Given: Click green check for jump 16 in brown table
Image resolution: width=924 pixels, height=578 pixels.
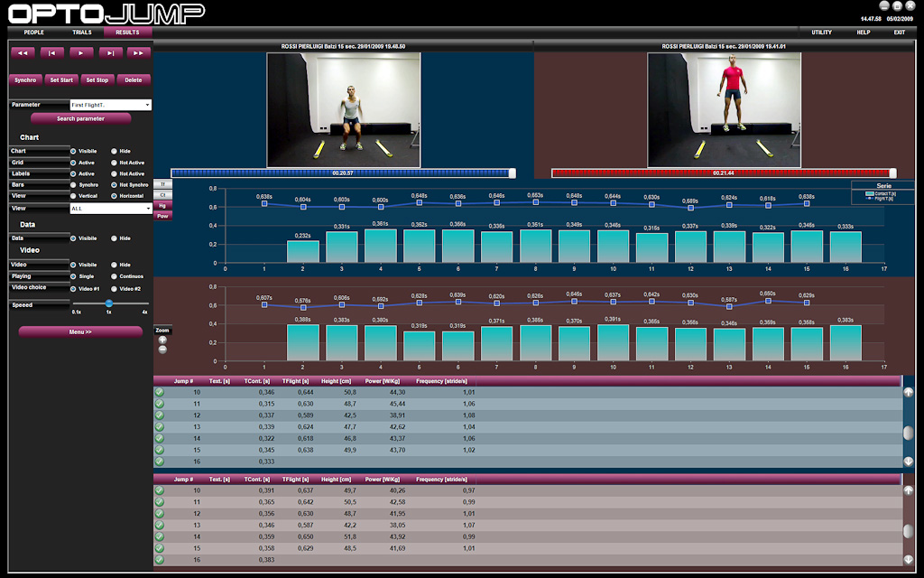Looking at the screenshot, I should [159, 560].
